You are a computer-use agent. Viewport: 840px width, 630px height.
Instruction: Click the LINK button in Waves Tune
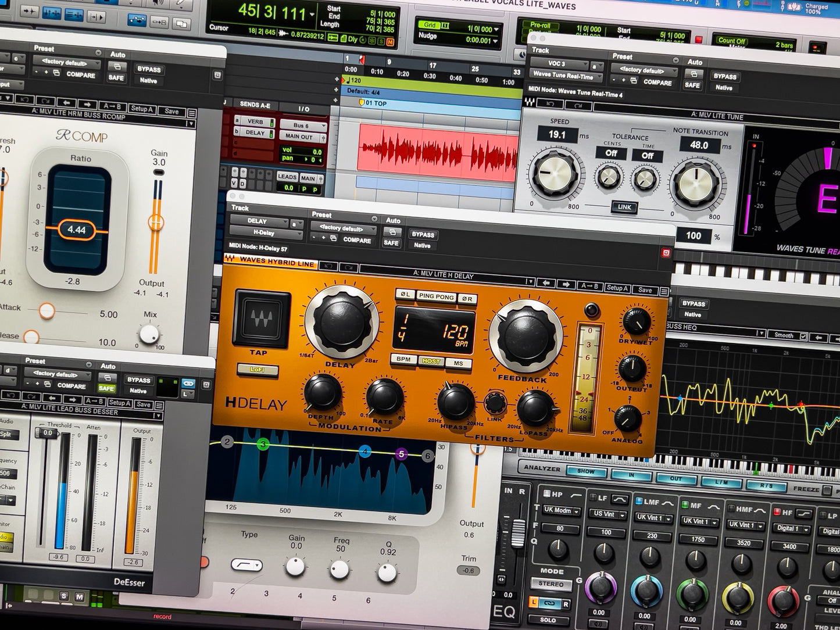coord(625,207)
